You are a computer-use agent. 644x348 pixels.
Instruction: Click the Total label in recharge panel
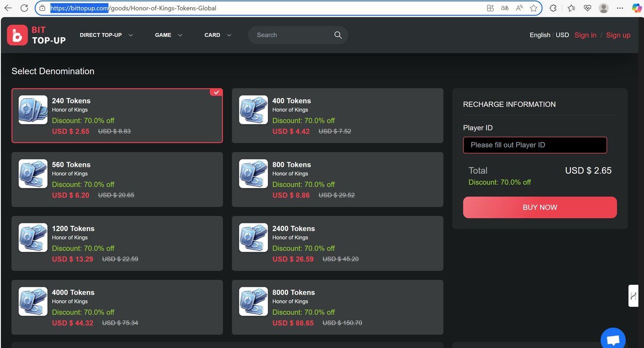click(478, 171)
